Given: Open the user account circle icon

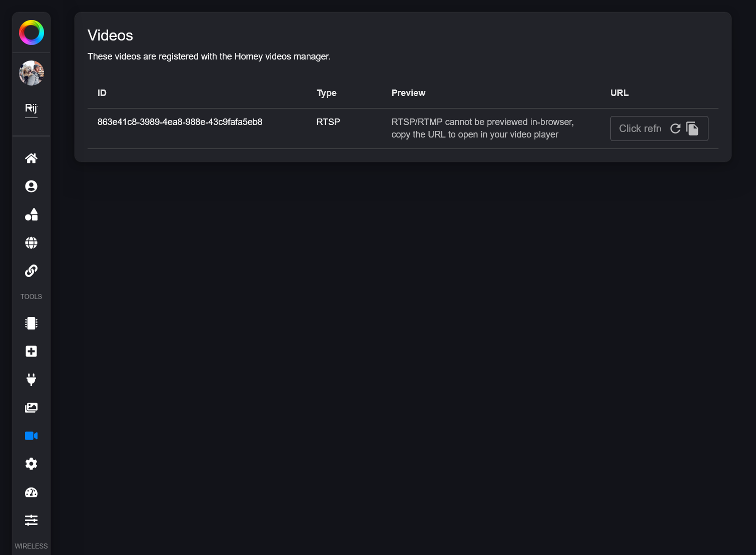Looking at the screenshot, I should [x=31, y=186].
